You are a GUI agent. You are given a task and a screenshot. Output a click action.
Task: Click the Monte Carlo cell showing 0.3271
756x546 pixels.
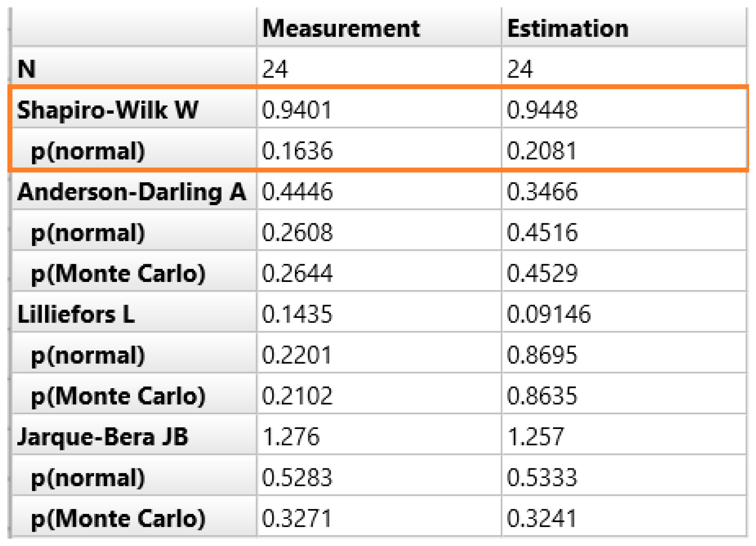tap(297, 518)
